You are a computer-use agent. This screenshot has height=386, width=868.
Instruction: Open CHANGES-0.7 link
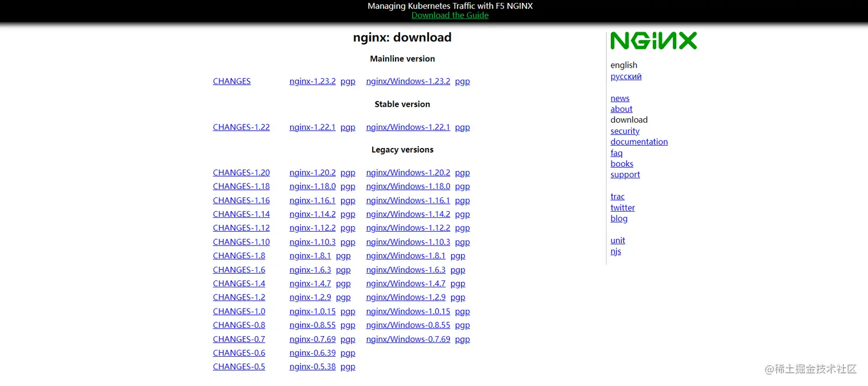239,340
